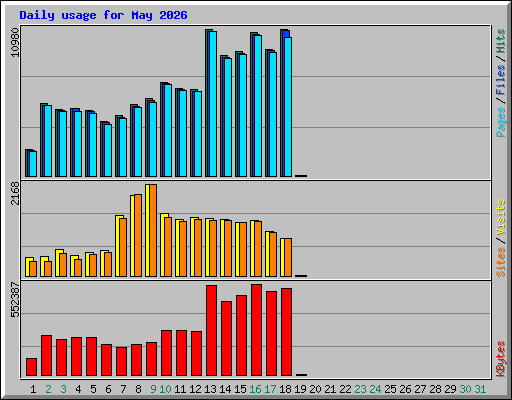Viewport: 512px width, 400px height.
Task: Click day 17 on the x-axis
Action: point(270,389)
